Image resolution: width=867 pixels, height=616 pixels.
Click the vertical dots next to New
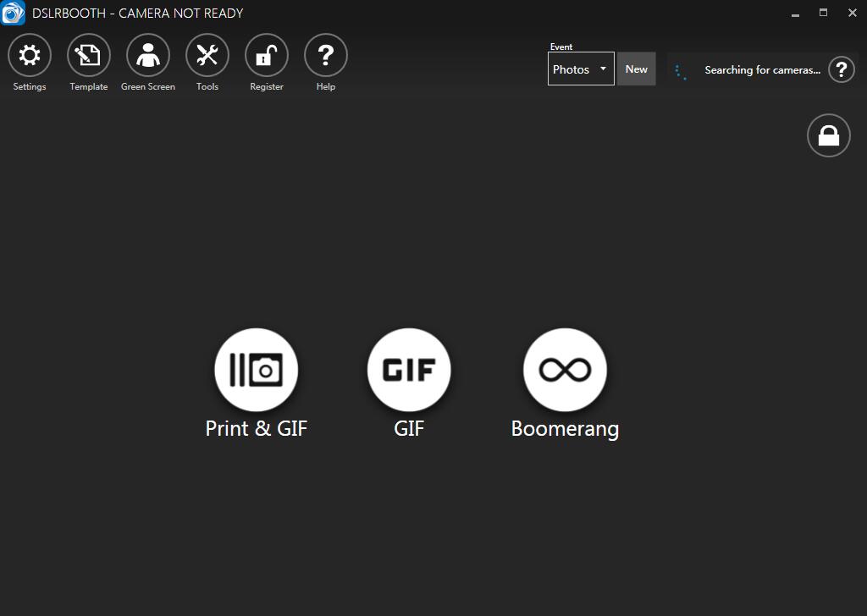[681, 72]
